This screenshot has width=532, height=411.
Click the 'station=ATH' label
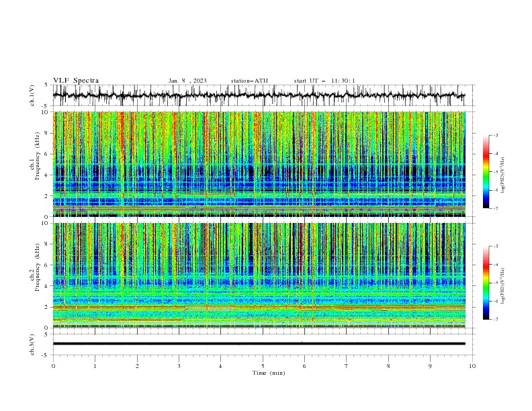point(249,81)
